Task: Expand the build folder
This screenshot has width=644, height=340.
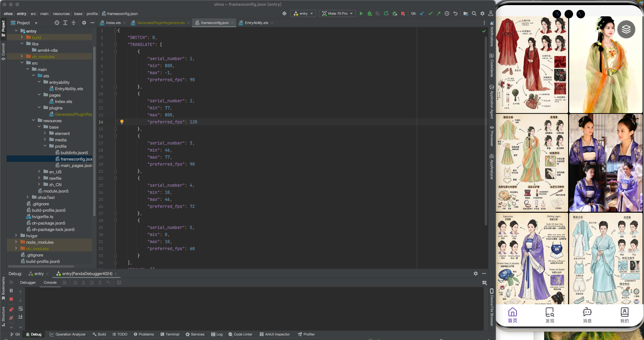Action: (22, 37)
